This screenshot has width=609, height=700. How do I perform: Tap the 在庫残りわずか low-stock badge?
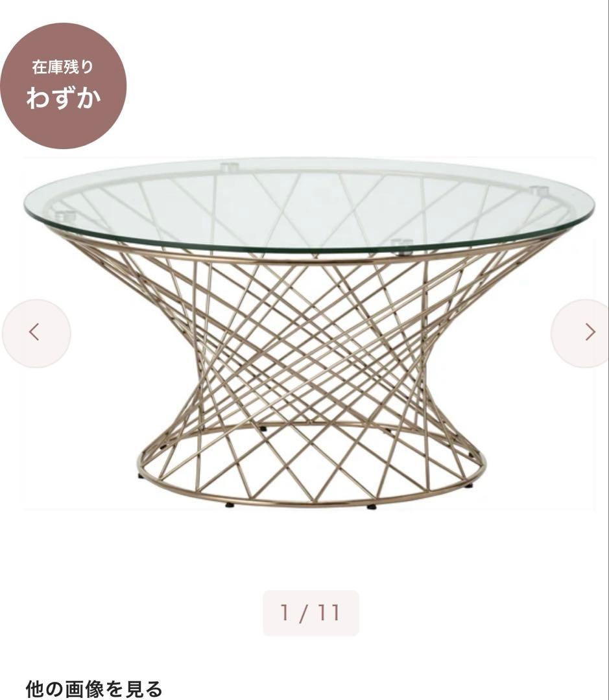[x=63, y=86]
